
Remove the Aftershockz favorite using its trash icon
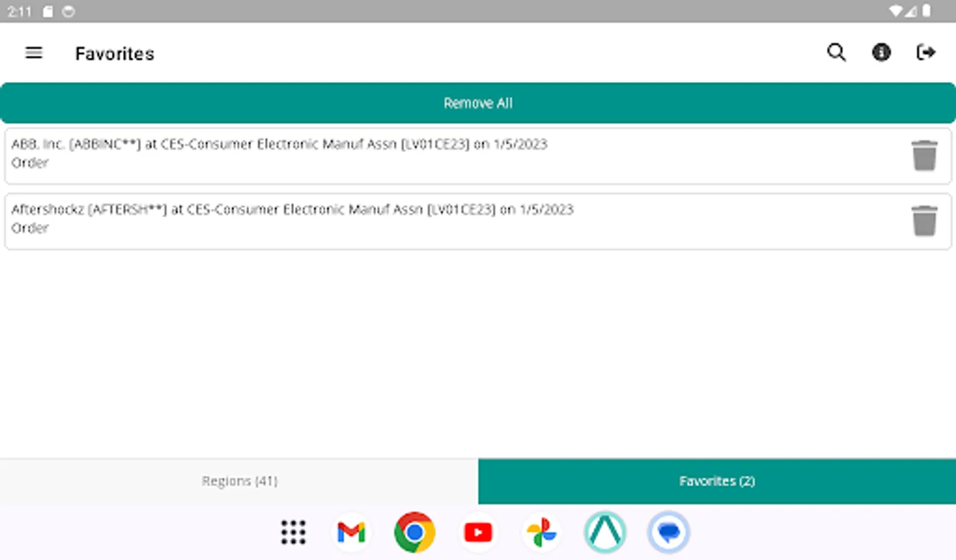click(925, 221)
